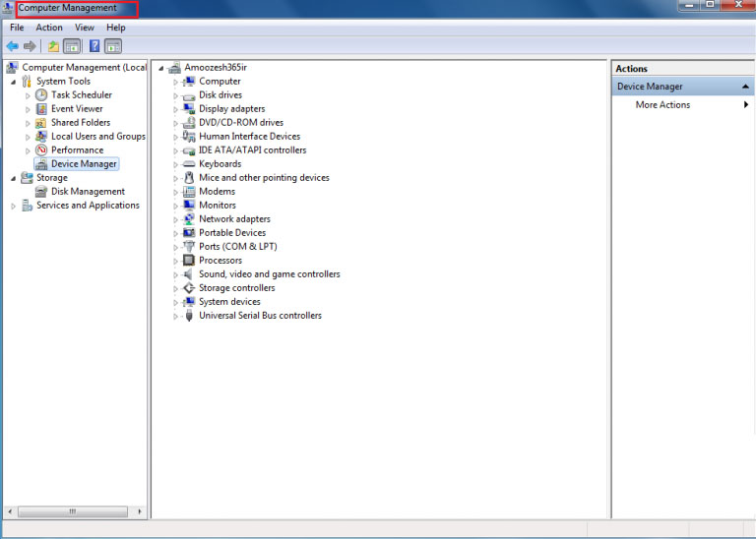This screenshot has height=539, width=756.
Task: Collapse the Device Manager actions section
Action: 745,87
